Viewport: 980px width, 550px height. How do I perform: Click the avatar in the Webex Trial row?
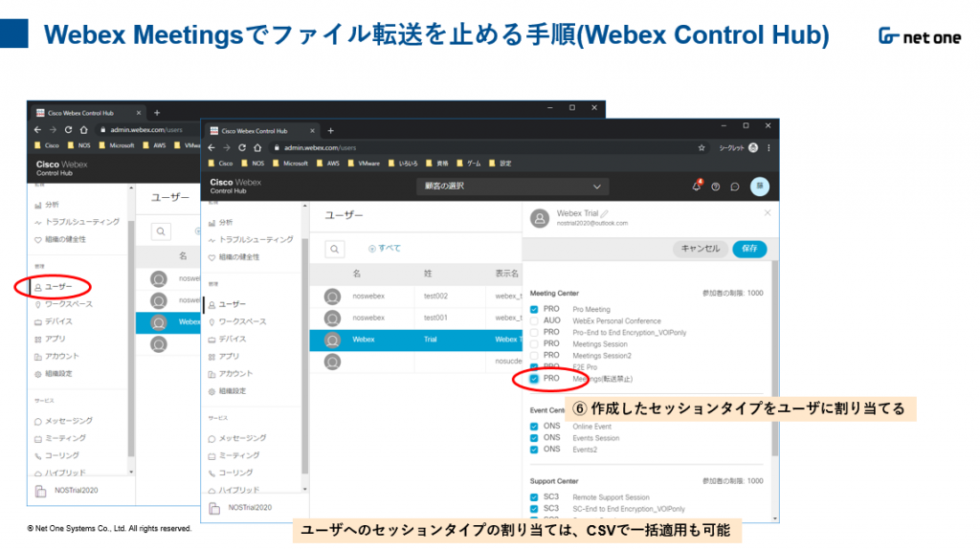pyautogui.click(x=332, y=340)
